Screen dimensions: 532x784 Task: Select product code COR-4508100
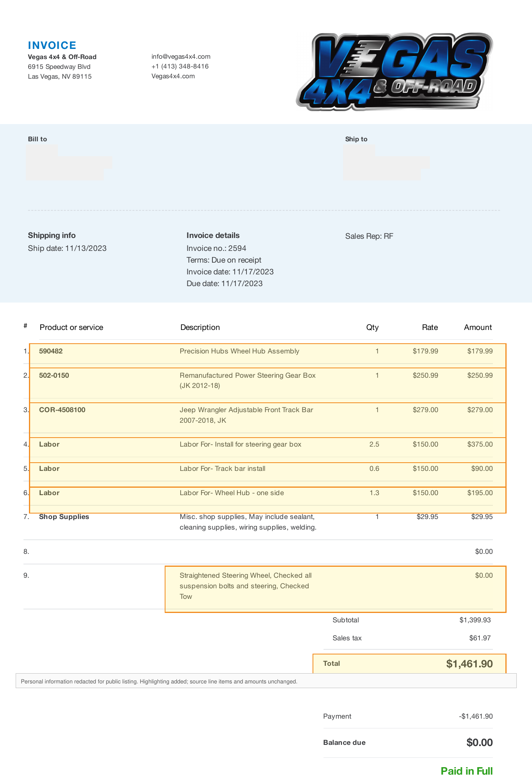(62, 410)
